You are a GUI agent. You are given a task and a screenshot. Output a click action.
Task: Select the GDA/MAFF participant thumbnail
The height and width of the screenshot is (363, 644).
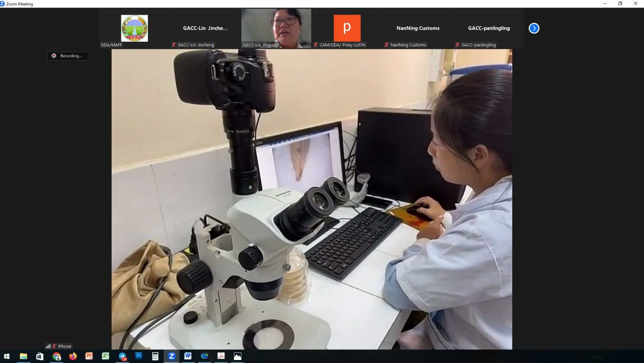point(134,28)
